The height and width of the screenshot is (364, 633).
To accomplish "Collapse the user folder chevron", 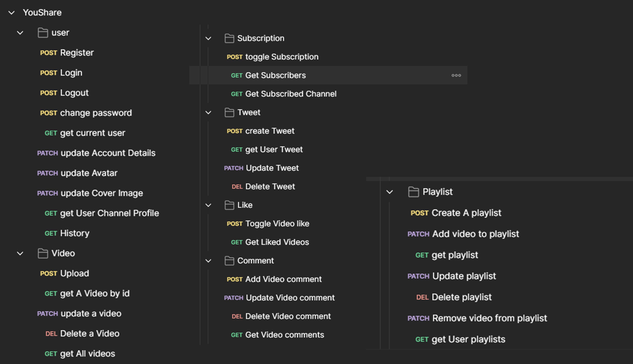I will (20, 33).
